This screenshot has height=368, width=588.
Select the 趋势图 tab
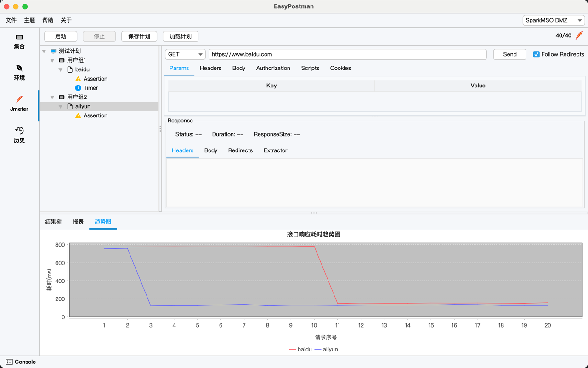[x=103, y=222]
